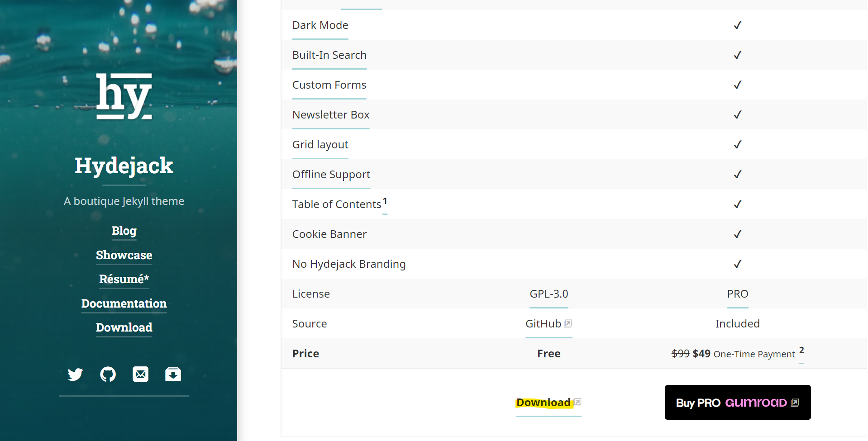868x441 pixels.
Task: Click the Buy PRO Gumroad button
Action: coord(738,402)
